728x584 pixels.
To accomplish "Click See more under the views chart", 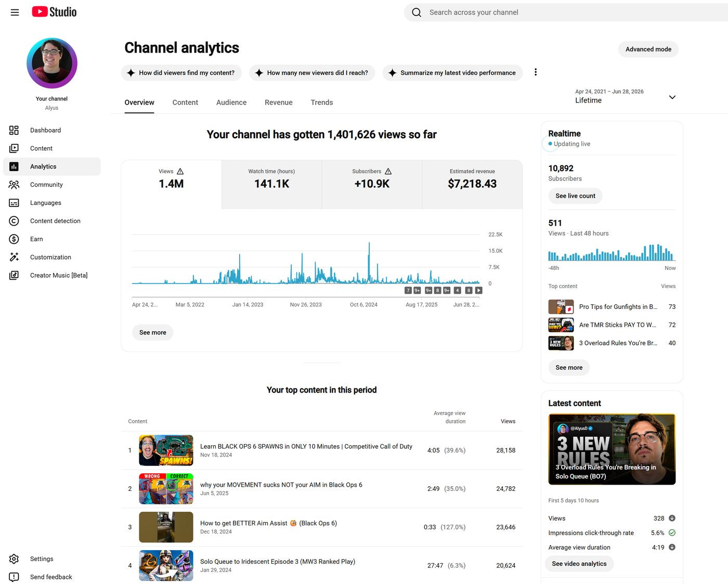I will [153, 332].
